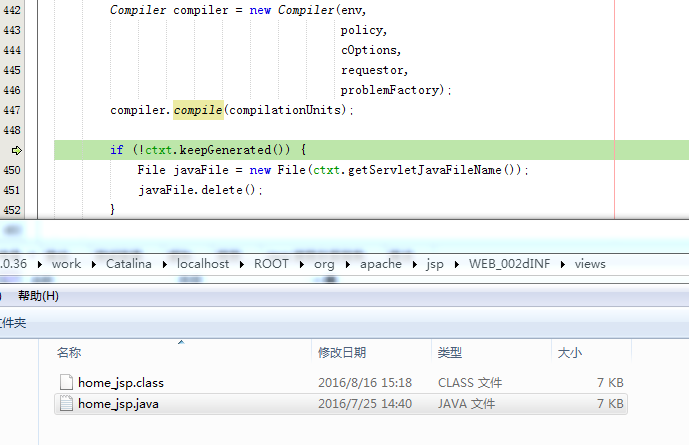Screen dimensions: 689x445
Task: Navigate to ROOT folder in breadcrumb
Action: click(271, 264)
